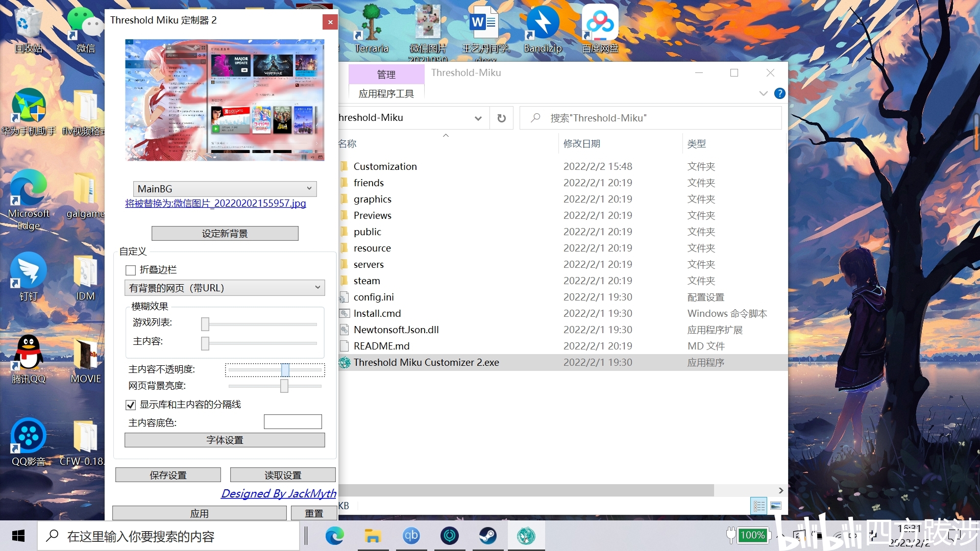Click the taskbar search input
Screen dimensions: 980x551
coord(168,536)
